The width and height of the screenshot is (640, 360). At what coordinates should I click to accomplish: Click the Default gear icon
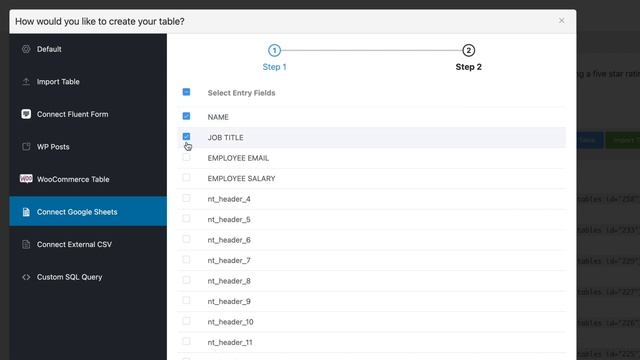coord(26,49)
